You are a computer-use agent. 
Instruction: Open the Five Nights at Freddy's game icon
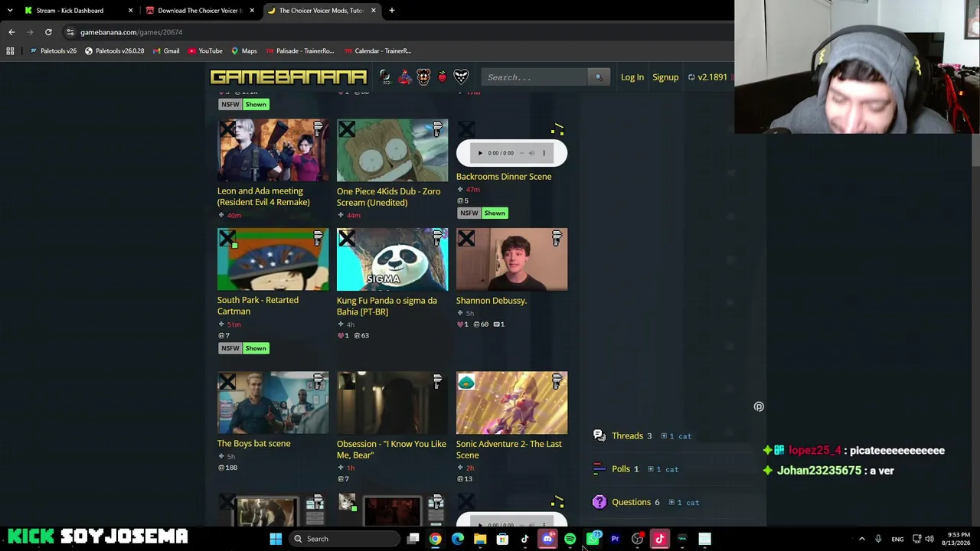point(423,77)
